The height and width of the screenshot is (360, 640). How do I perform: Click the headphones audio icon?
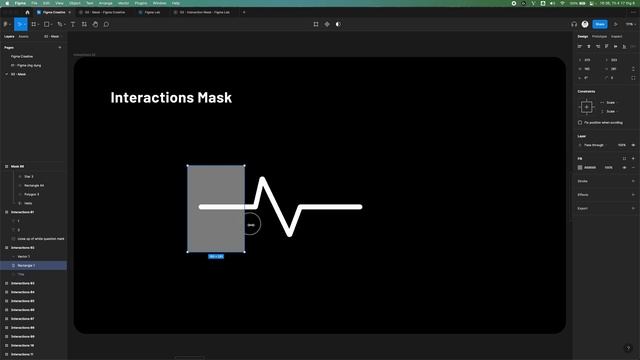(x=574, y=24)
